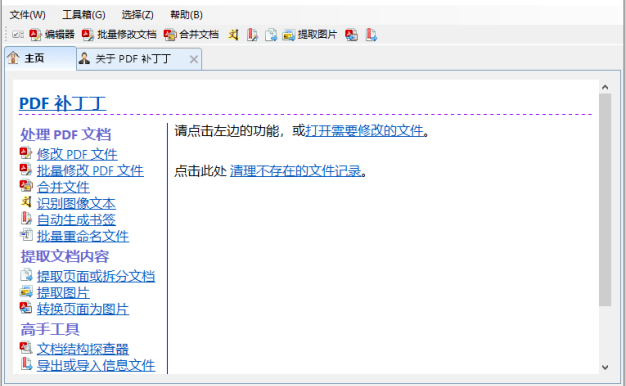Click the icon beside 自动生成书签
Image resolution: width=626 pixels, height=386 pixels.
point(26,218)
